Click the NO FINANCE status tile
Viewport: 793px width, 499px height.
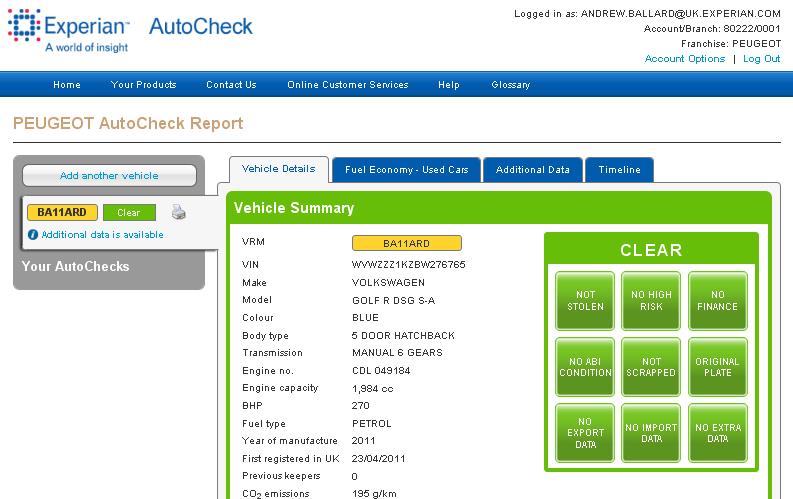coord(718,301)
